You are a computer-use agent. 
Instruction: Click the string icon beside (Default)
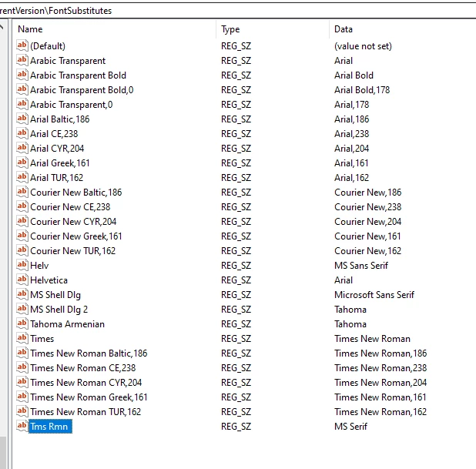click(22, 46)
